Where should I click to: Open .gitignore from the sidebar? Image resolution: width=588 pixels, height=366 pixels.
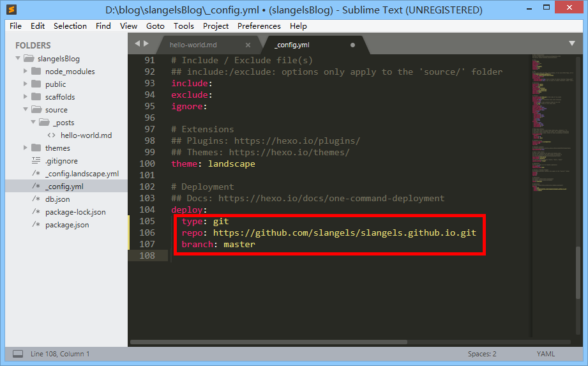[61, 161]
